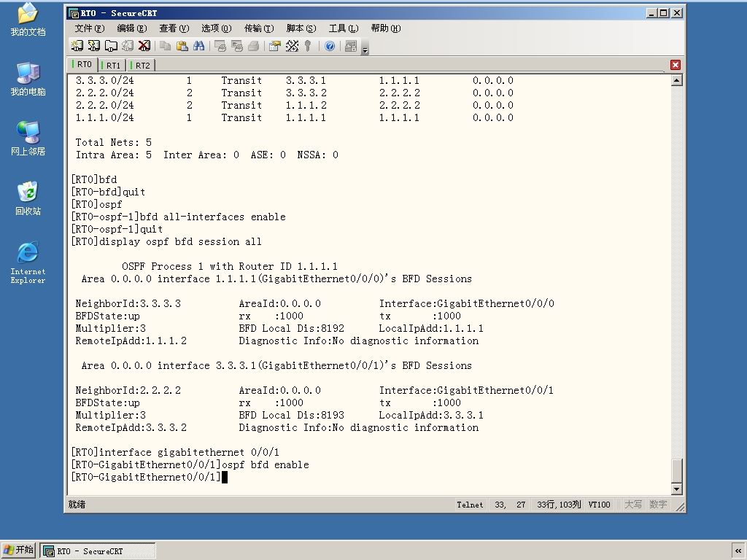The height and width of the screenshot is (560, 747).
Task: Expand the toolbar options dropdown arrow
Action: tap(365, 50)
